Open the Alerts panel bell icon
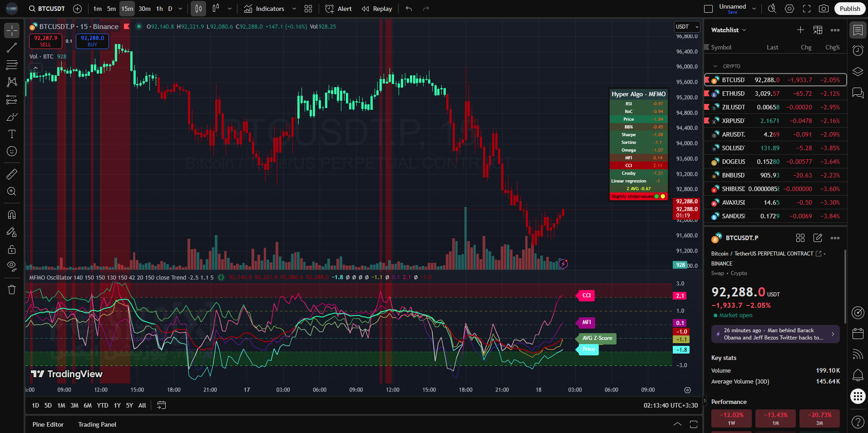The width and height of the screenshot is (868, 433). pos(858,375)
